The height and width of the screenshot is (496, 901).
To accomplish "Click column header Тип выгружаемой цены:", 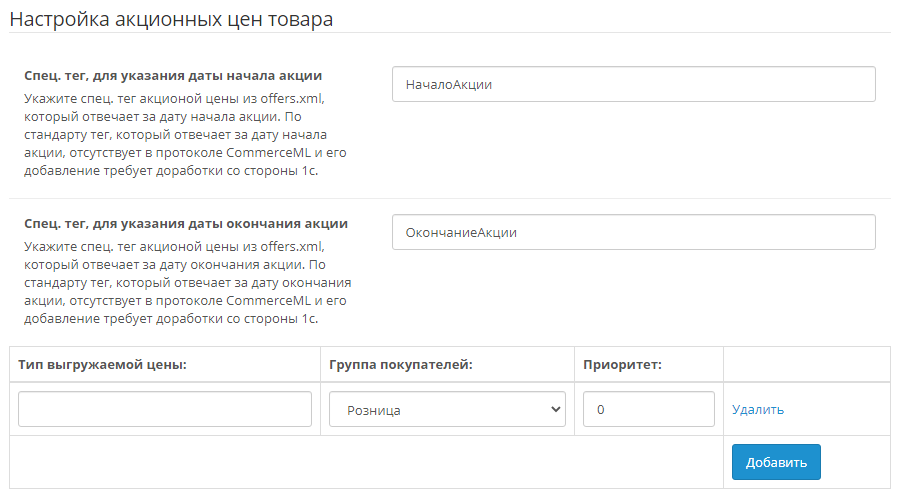I will pyautogui.click(x=102, y=364).
